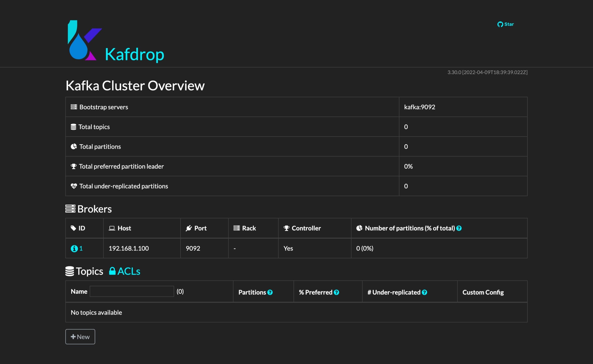
Task: Click the Custom Config column header
Action: [x=483, y=292]
